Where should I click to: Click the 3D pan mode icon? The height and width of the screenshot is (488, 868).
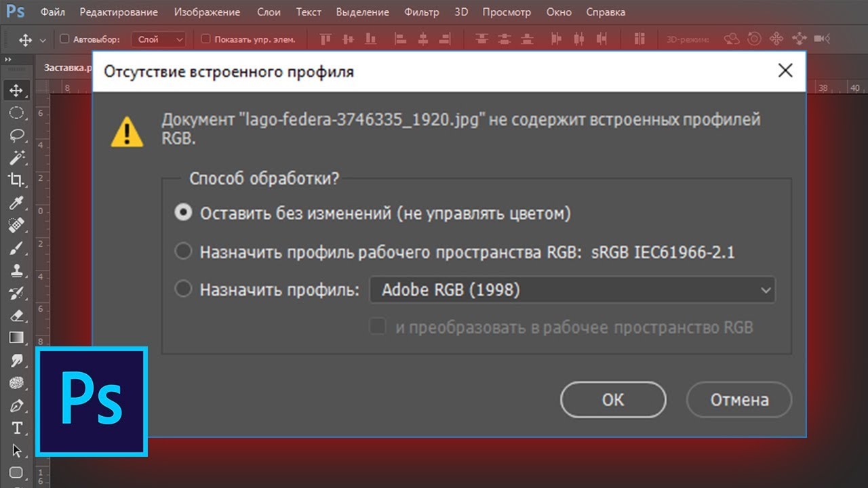click(x=776, y=39)
